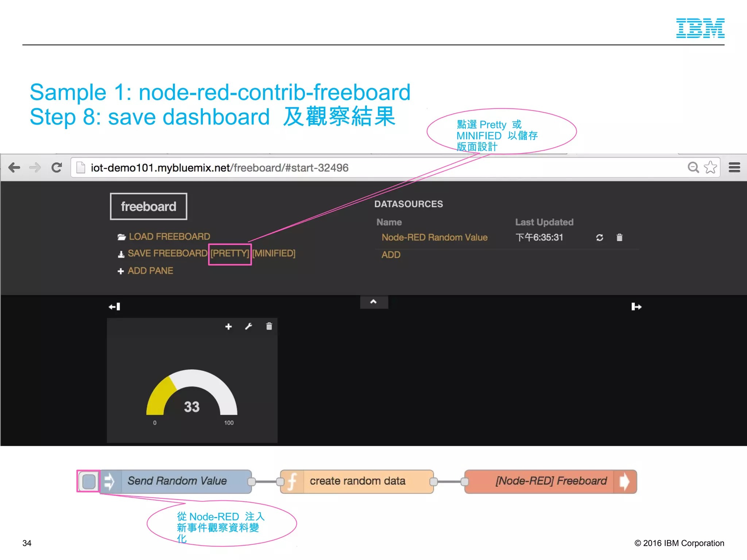Click the Last Updated time 下午6:35:31
Image resolution: width=747 pixels, height=560 pixels.
coord(539,238)
